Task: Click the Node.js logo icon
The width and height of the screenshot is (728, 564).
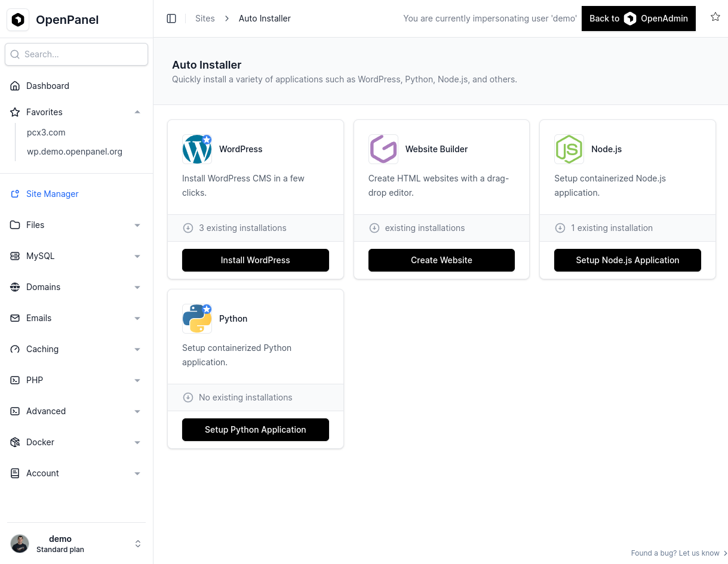Action: 569,149
